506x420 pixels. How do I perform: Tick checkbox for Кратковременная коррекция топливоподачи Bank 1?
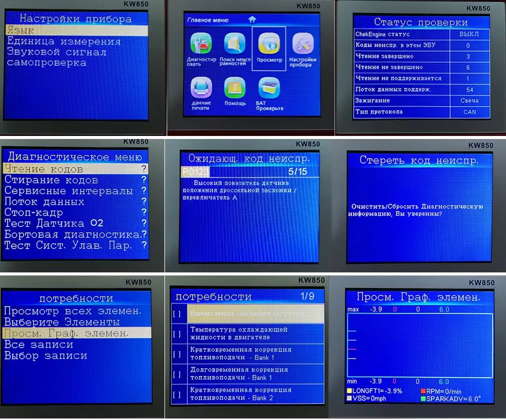177,354
